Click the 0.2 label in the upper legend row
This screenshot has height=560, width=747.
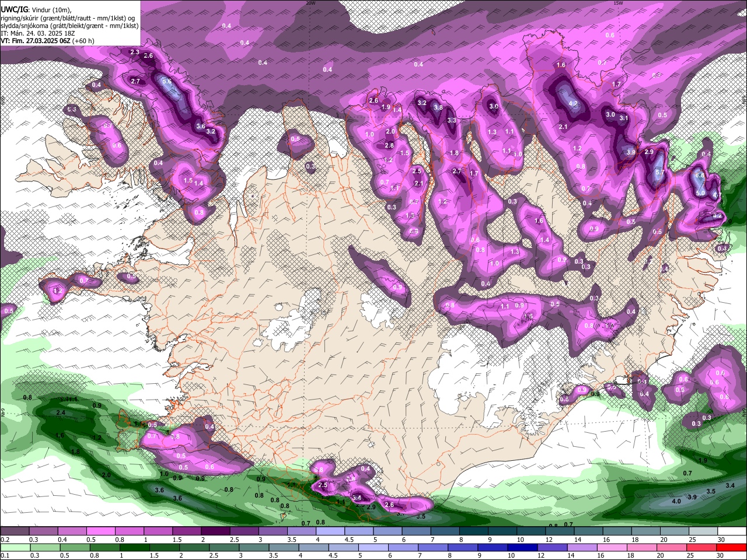pos(5,540)
